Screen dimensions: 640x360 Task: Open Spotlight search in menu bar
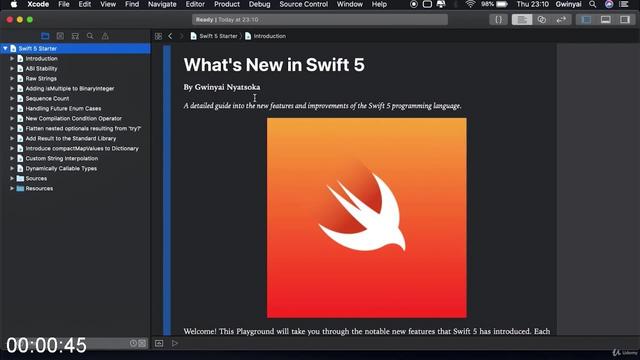pyautogui.click(x=593, y=4)
